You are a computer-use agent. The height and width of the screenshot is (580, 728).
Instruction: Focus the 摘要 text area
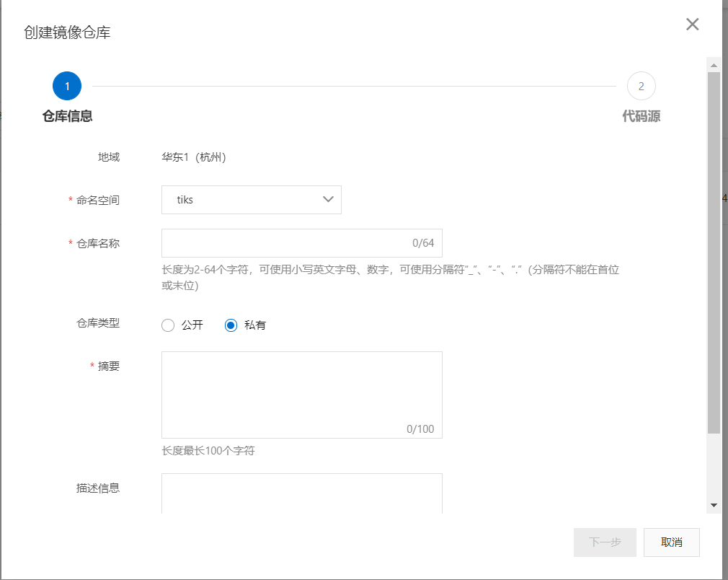coord(302,395)
